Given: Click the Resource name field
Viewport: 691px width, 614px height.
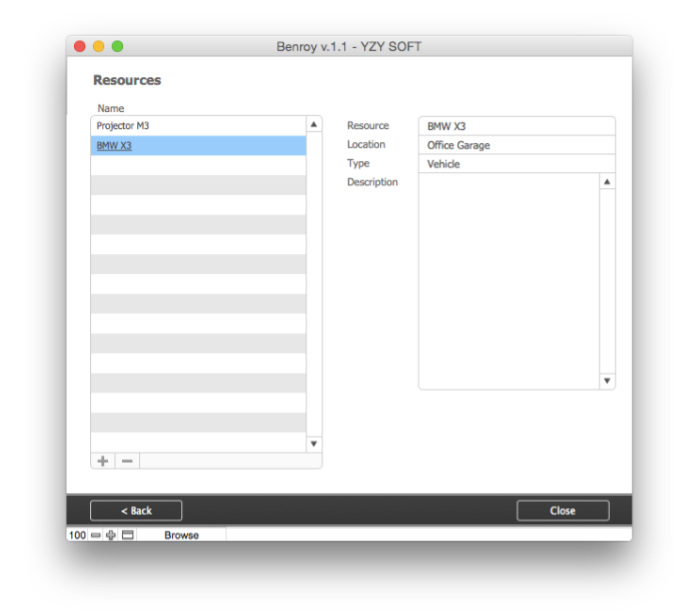Looking at the screenshot, I should click(x=516, y=126).
